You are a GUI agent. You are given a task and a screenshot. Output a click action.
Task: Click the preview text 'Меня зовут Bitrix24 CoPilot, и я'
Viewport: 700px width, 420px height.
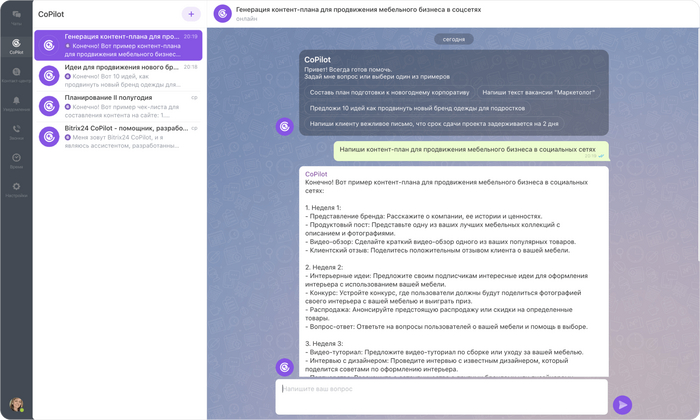[117, 137]
